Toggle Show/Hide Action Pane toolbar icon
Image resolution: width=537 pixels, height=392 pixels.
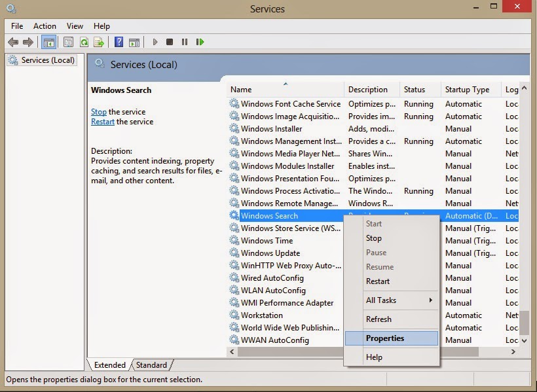[x=134, y=43]
